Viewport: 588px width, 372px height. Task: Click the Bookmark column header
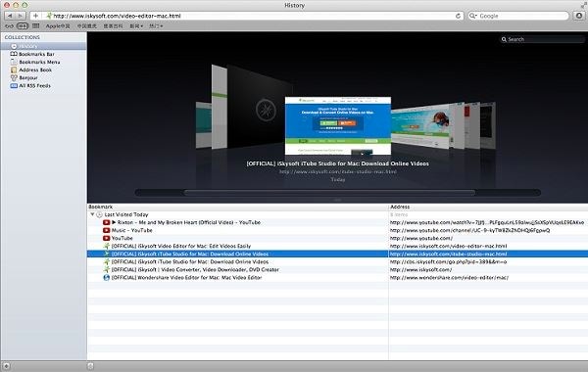[238, 207]
